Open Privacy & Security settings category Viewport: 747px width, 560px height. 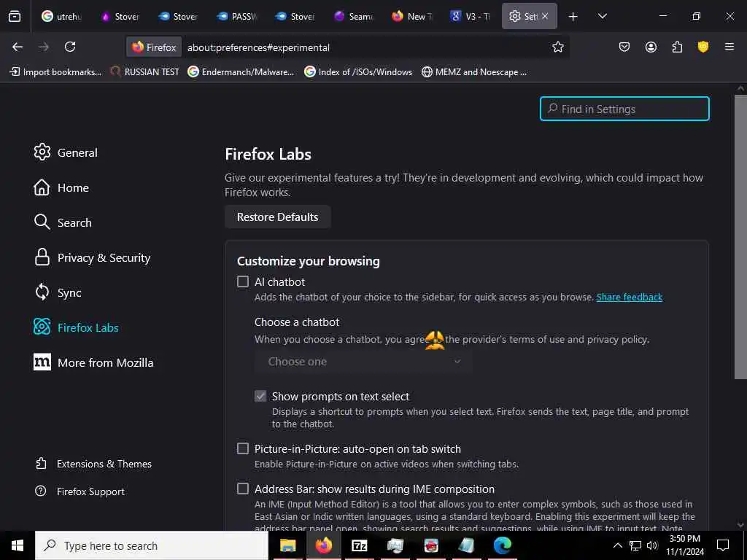click(x=92, y=257)
